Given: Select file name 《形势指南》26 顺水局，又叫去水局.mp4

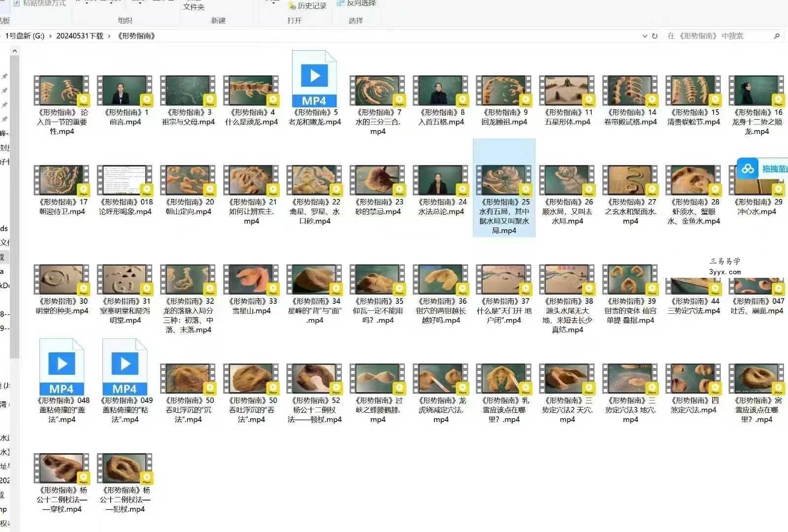Looking at the screenshot, I should click(567, 211).
